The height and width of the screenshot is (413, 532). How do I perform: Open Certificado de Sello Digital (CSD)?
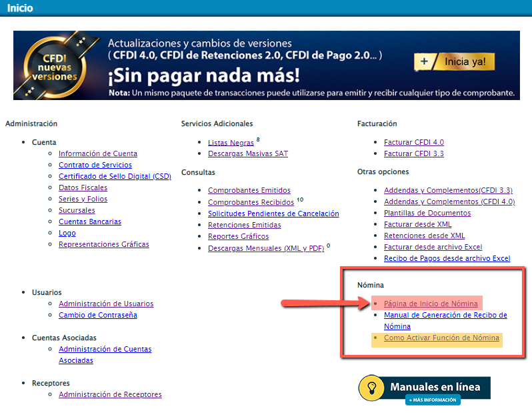pyautogui.click(x=115, y=176)
